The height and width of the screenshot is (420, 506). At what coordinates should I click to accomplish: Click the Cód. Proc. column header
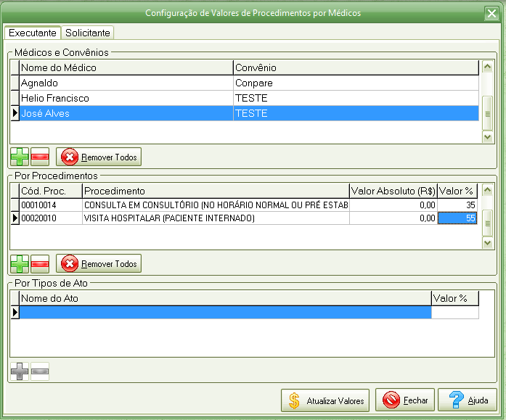click(x=51, y=191)
